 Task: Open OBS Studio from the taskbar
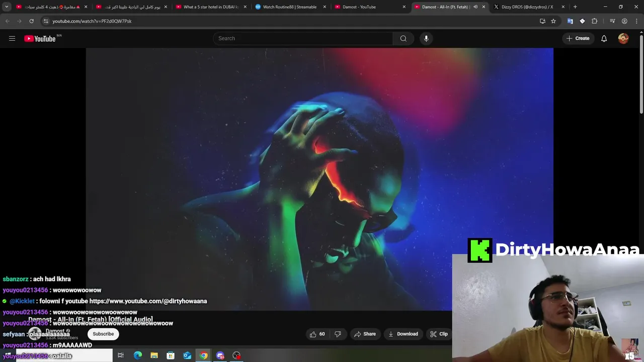pyautogui.click(x=237, y=355)
